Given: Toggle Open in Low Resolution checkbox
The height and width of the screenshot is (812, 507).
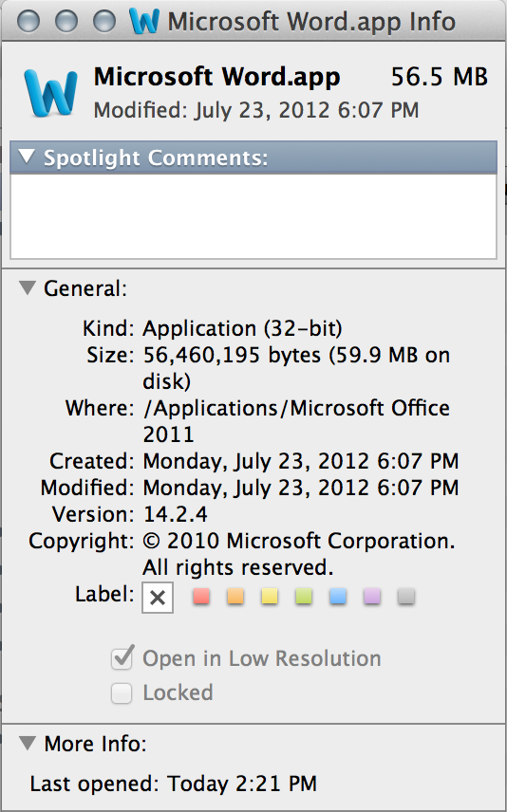Looking at the screenshot, I should click(122, 658).
